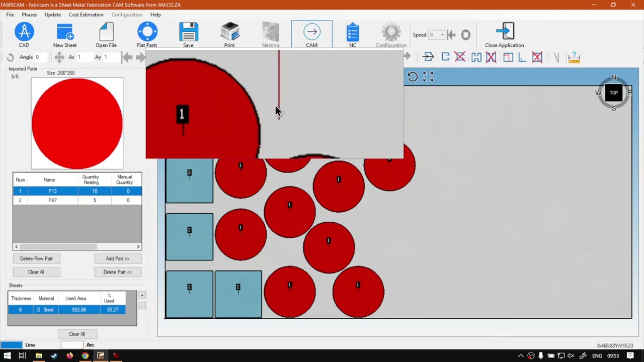Open the notification center in the taskbar
This screenshot has width=644, height=362.
pyautogui.click(x=630, y=356)
